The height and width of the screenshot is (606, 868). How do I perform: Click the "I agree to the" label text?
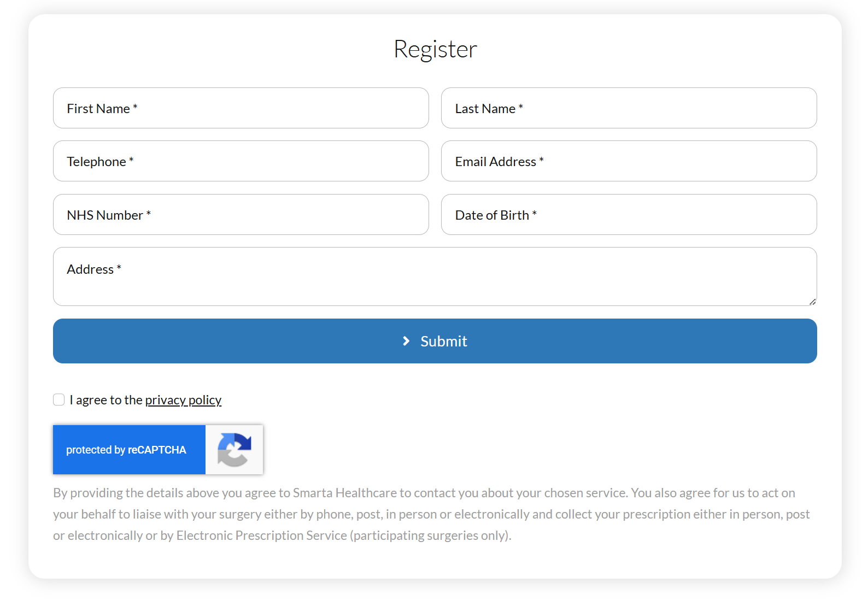tap(107, 400)
